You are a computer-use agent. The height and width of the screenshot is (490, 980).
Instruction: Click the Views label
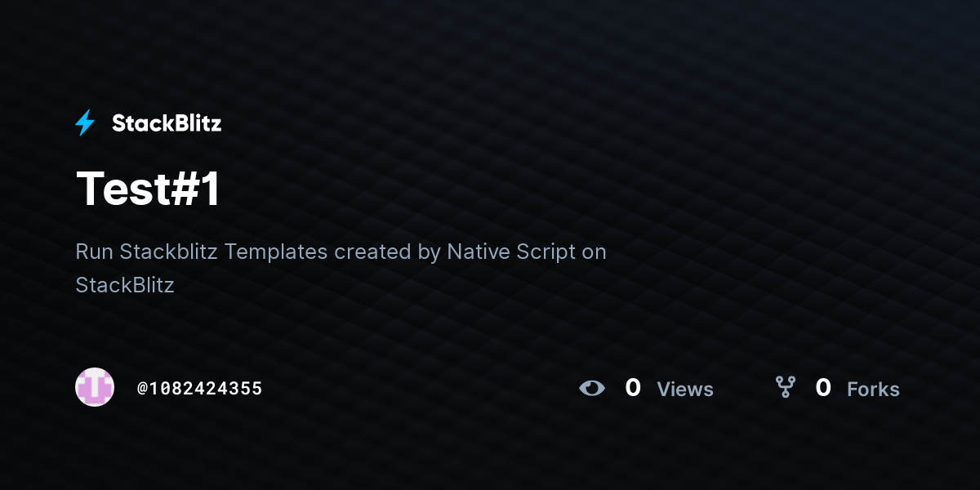pyautogui.click(x=685, y=390)
